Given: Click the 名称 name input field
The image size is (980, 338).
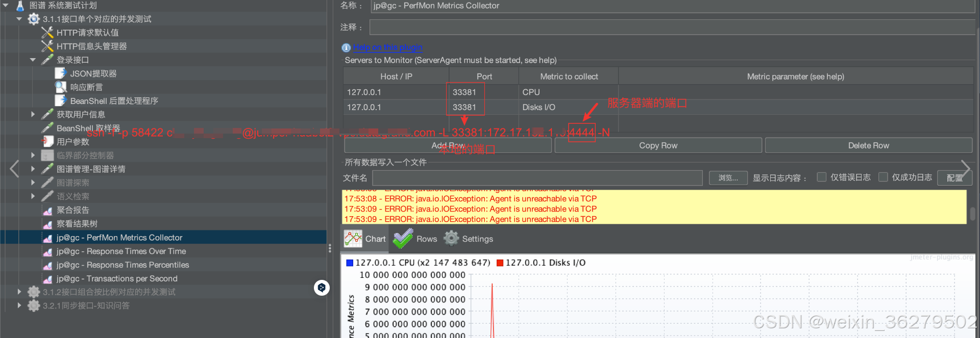Looking at the screenshot, I should coord(673,6).
